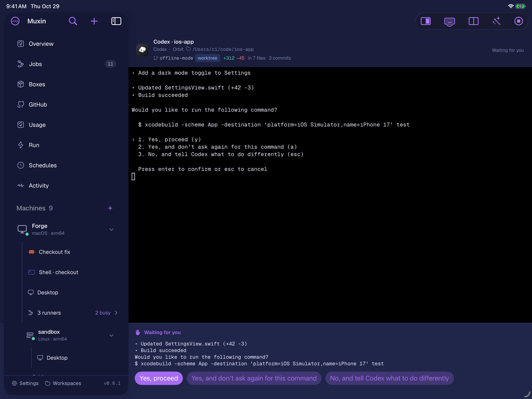Click the /Users/ci/code/ios-app folder path
532x399 pixels.
point(223,49)
